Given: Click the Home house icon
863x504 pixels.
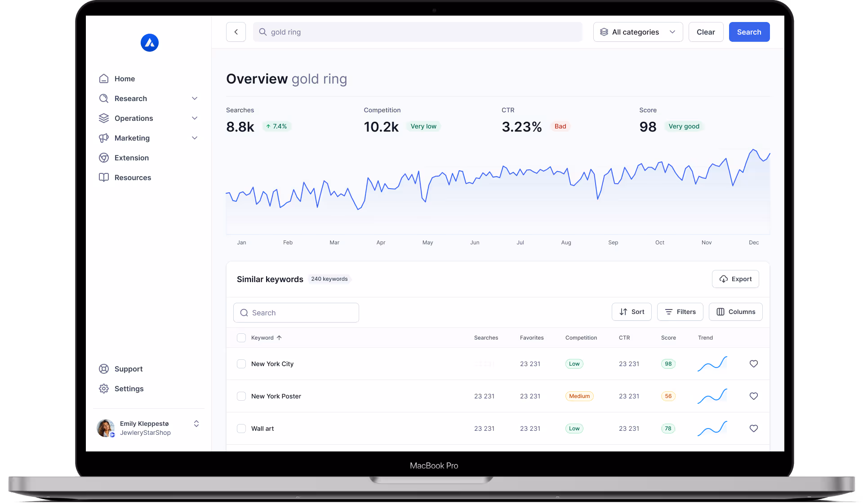Looking at the screenshot, I should click(104, 79).
